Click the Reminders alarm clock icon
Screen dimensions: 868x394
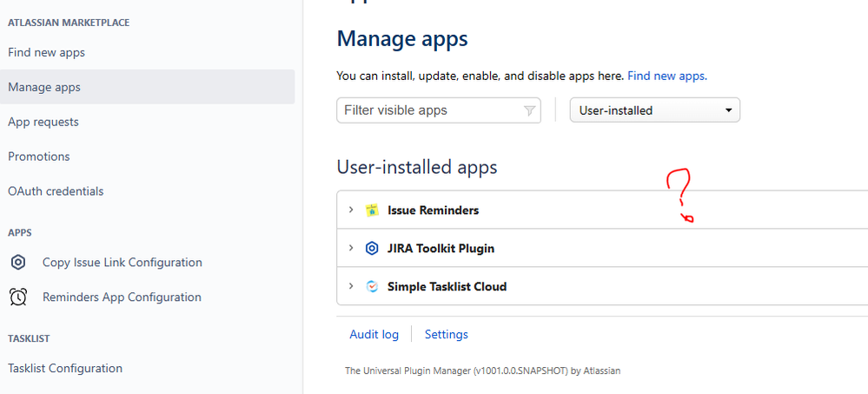[x=18, y=297]
